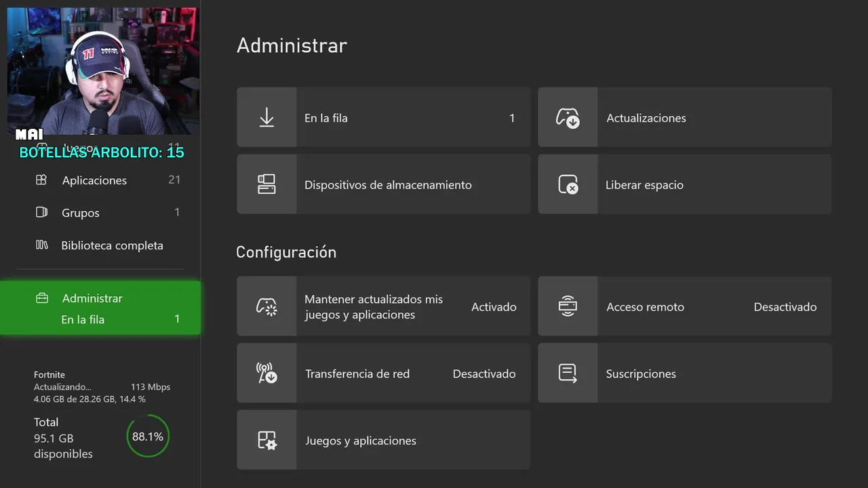Screen dimensions: 868x488
Task: Click the Suscripciones icon
Action: tap(568, 373)
